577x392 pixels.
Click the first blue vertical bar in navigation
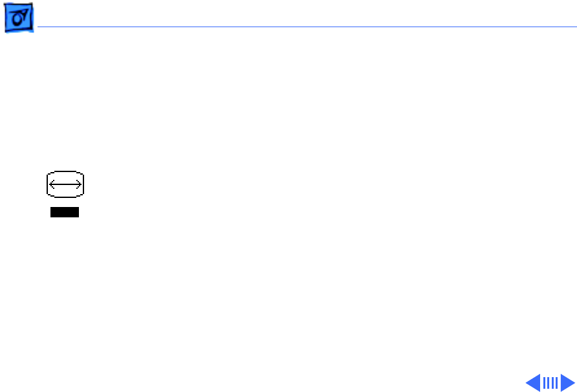coord(544,383)
